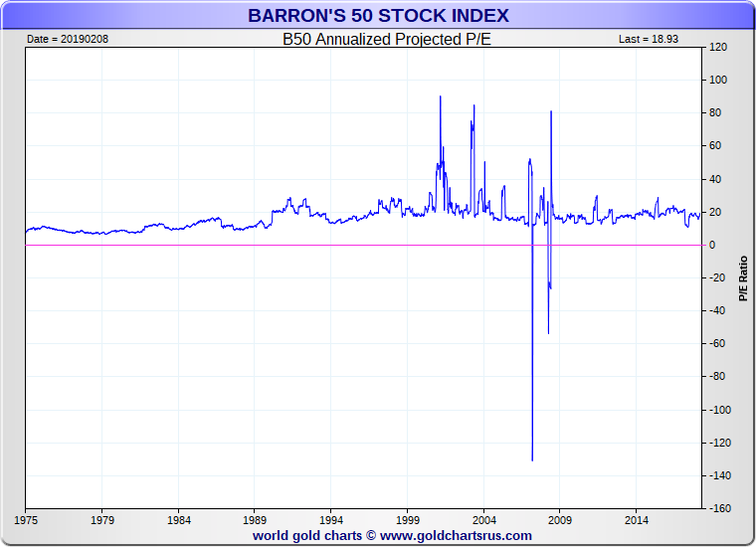This screenshot has height=547, width=756.
Task: Click the 120 y-axis tick label
Action: [718, 47]
